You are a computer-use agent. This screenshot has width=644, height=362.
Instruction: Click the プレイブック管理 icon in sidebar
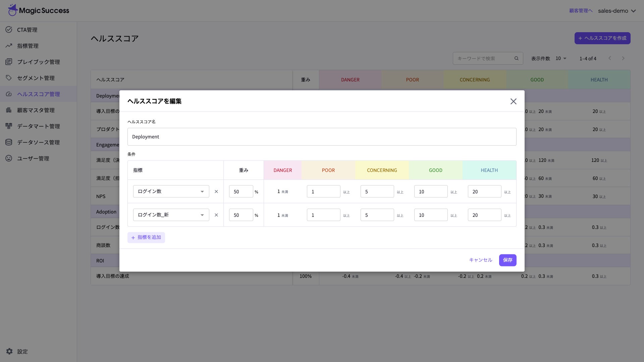[9, 62]
